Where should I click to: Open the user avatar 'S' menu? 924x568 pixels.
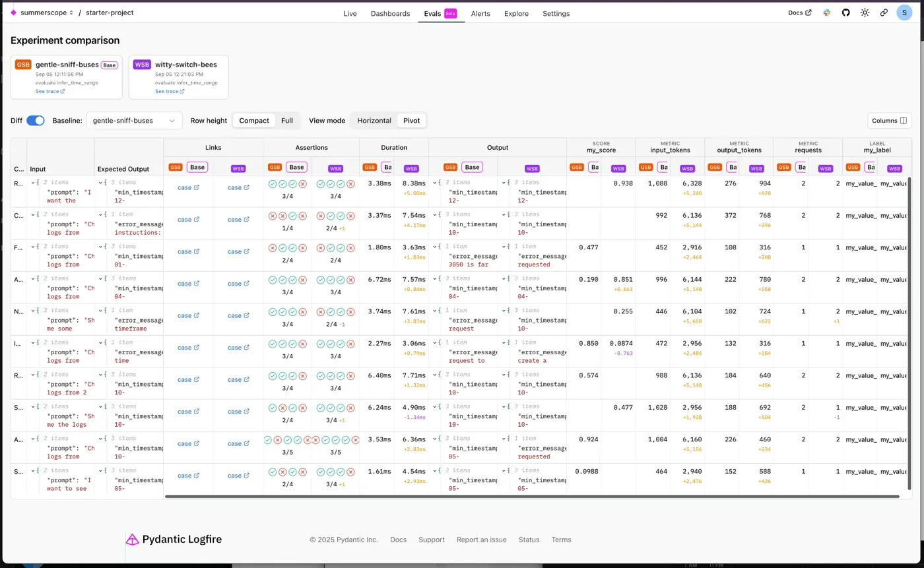904,13
